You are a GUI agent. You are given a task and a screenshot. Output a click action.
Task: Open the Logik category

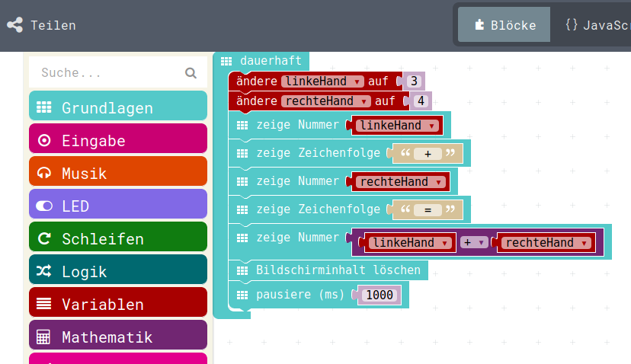118,270
